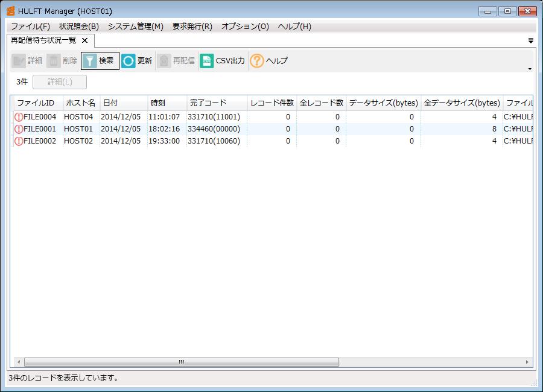Open the システム管理(M) menu
Screen dimensions: 543x392
click(135, 27)
